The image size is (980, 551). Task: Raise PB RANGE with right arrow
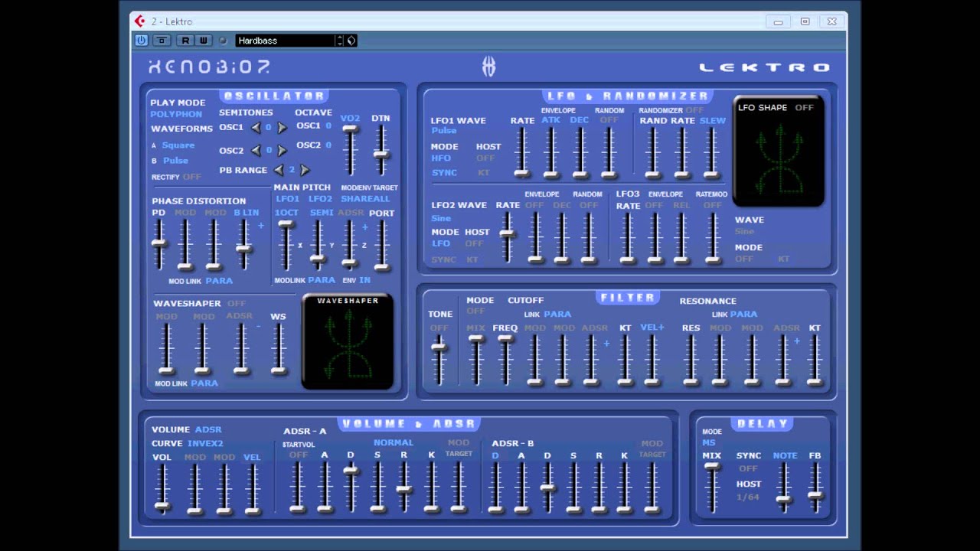(305, 170)
